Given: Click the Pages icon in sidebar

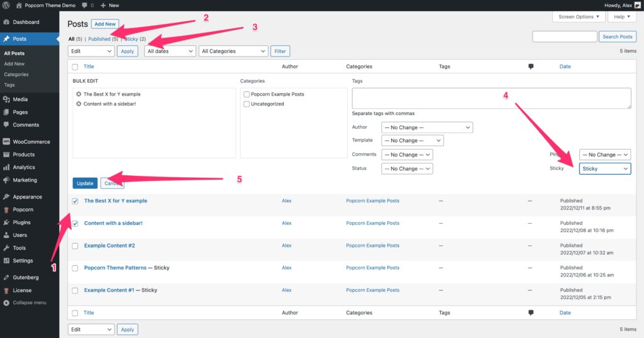Looking at the screenshot, I should (x=6, y=112).
